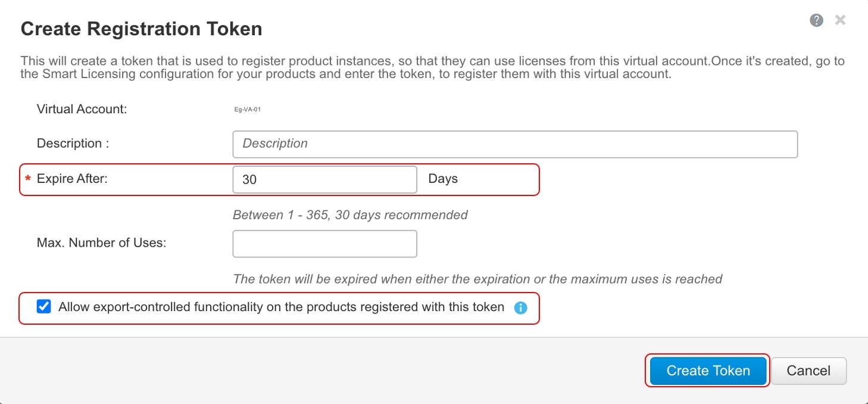Cancel the token creation
Viewport: 868px width, 404px height.
[x=808, y=371]
